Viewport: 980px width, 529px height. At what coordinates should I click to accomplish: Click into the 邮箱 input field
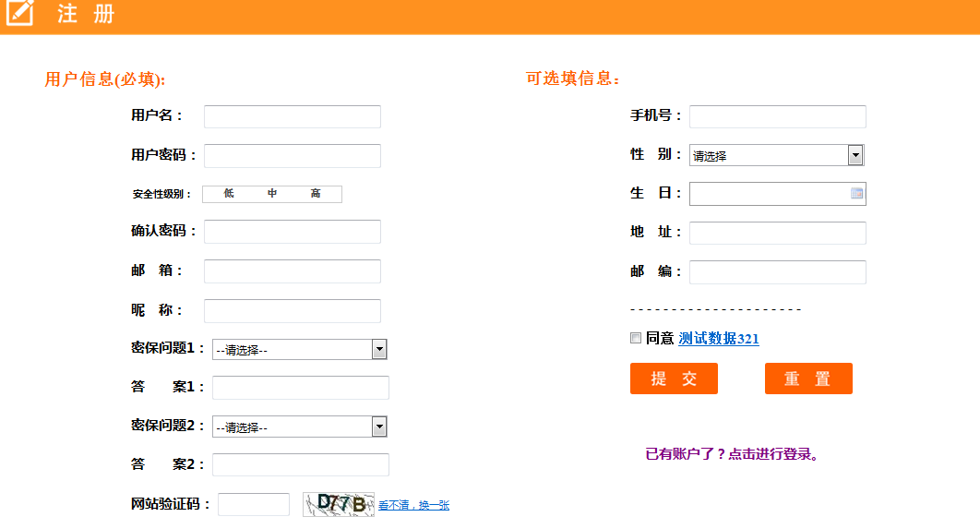292,271
